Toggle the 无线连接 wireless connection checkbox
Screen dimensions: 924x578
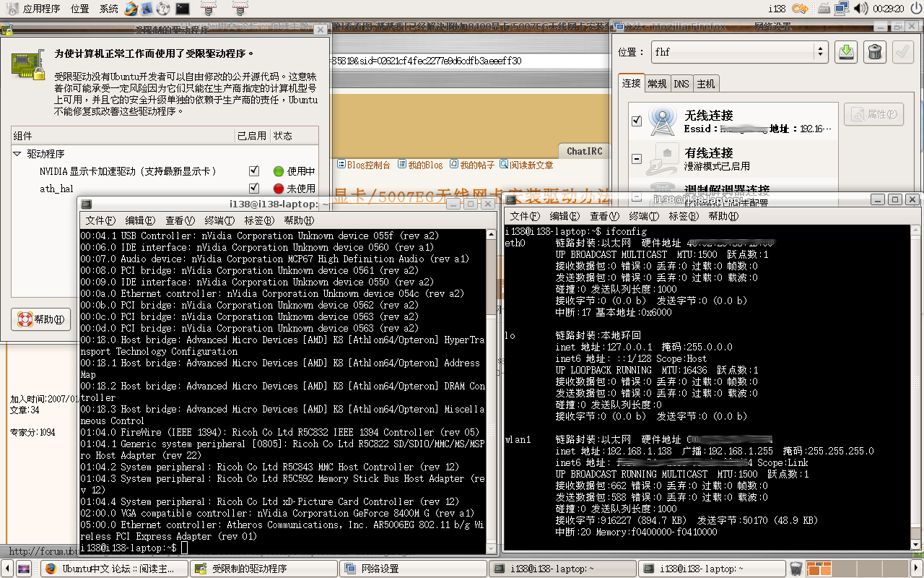coord(636,121)
